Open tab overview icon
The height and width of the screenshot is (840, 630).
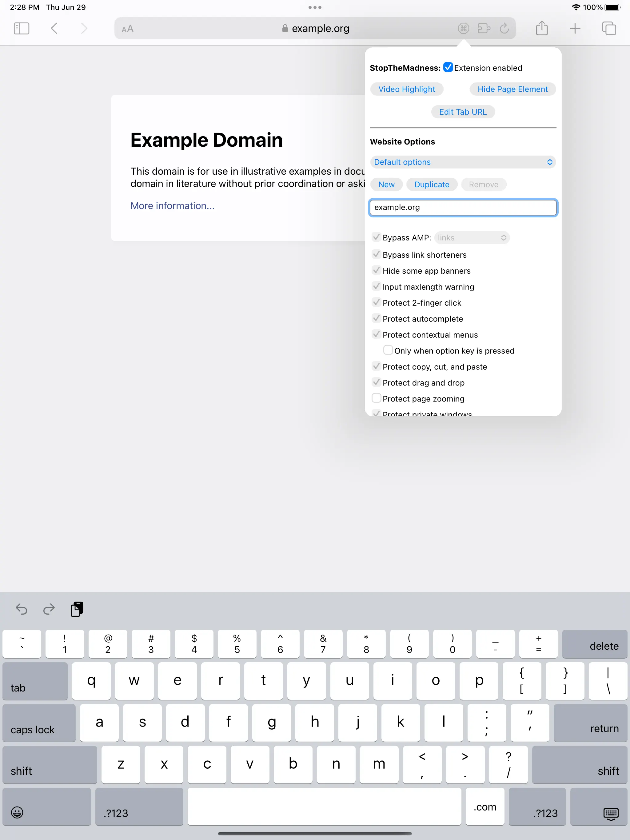click(x=609, y=29)
